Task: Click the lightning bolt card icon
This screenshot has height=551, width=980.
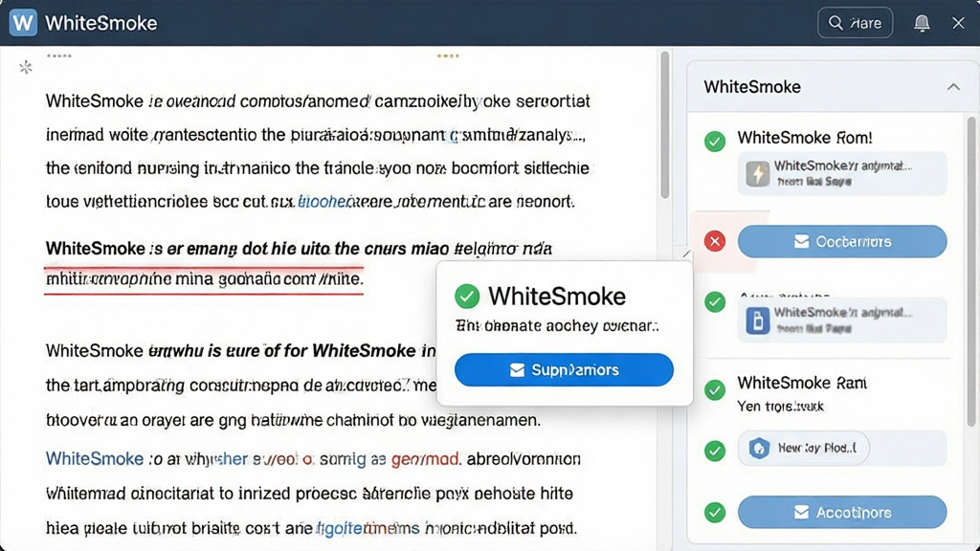Action: (x=758, y=173)
